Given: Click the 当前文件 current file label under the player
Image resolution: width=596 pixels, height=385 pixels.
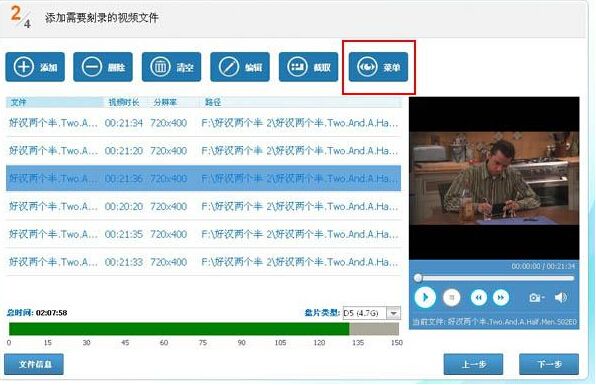Looking at the screenshot, I should tap(495, 322).
